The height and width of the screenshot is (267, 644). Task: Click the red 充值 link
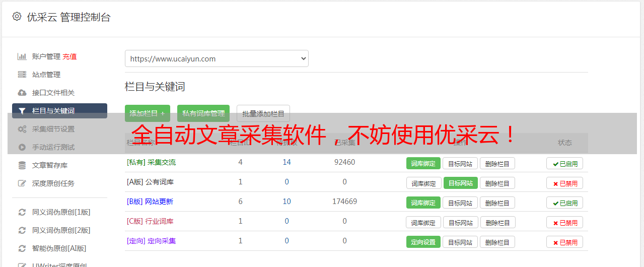pyautogui.click(x=69, y=56)
